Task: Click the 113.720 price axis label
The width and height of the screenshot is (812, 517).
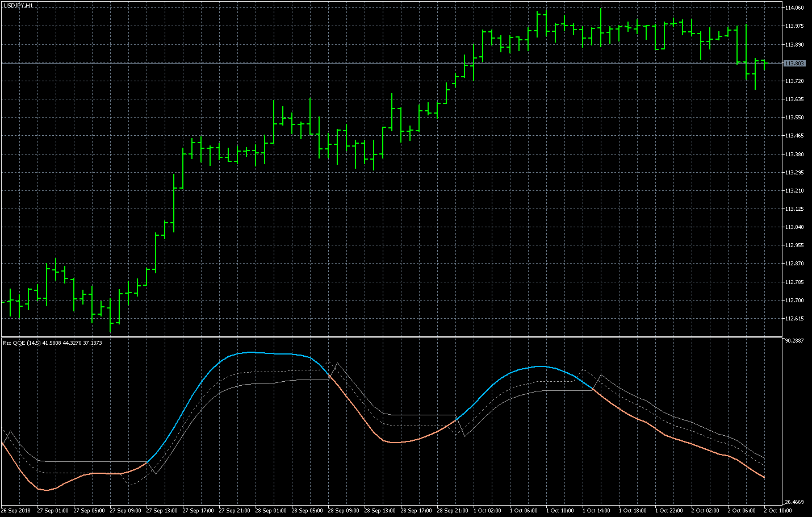Action: pyautogui.click(x=794, y=81)
